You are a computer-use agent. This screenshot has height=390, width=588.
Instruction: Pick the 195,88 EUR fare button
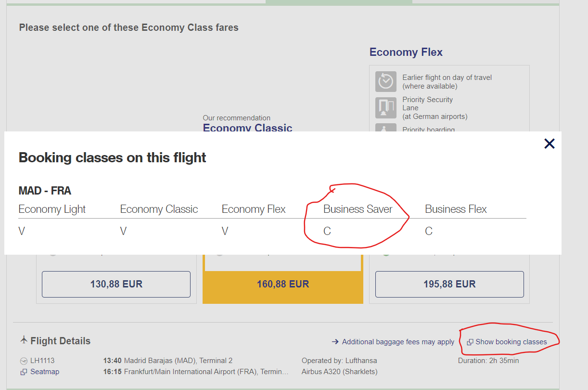[x=449, y=284]
